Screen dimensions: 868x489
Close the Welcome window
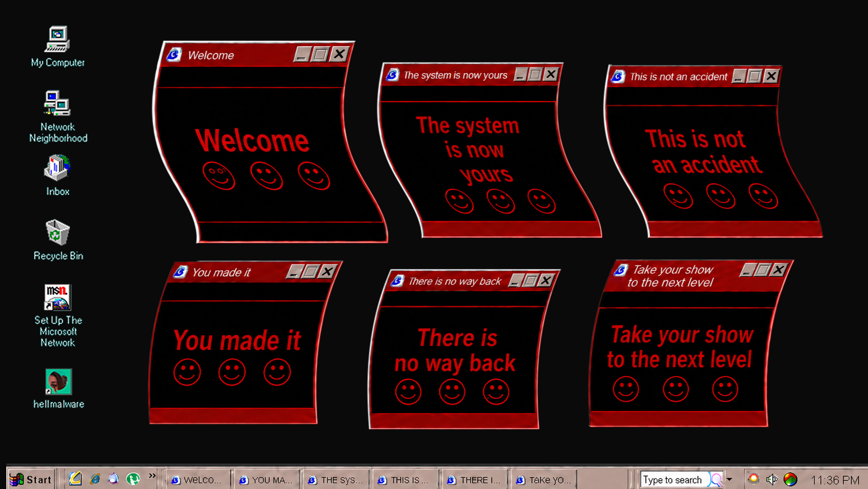coord(339,54)
